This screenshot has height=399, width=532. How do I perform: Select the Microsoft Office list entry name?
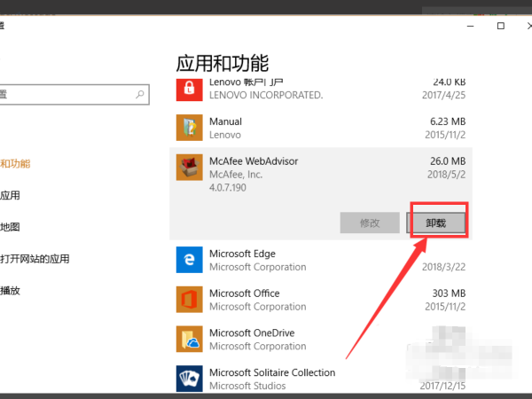tap(245, 293)
